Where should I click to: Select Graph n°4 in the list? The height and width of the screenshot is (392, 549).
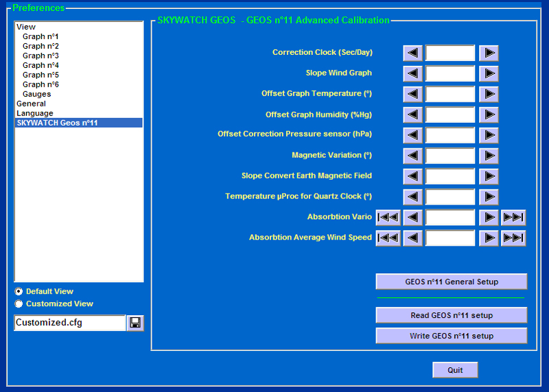(40, 65)
